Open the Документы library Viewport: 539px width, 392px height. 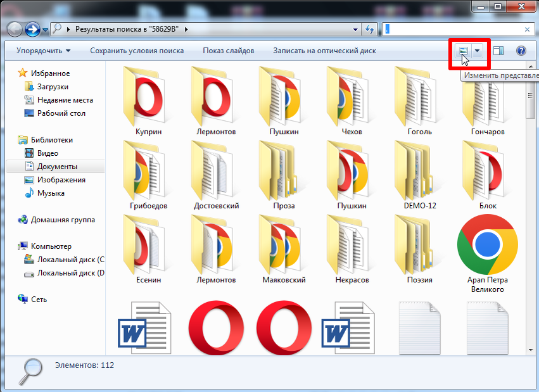(x=56, y=167)
